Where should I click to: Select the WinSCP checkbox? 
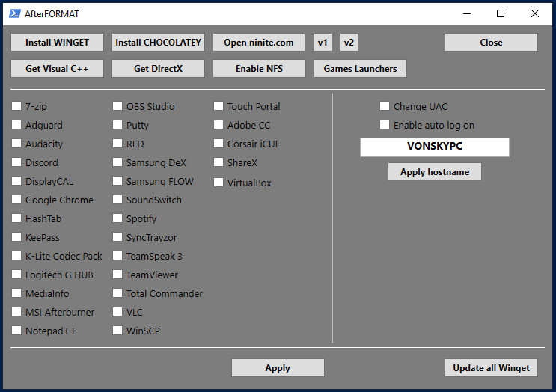coord(117,331)
